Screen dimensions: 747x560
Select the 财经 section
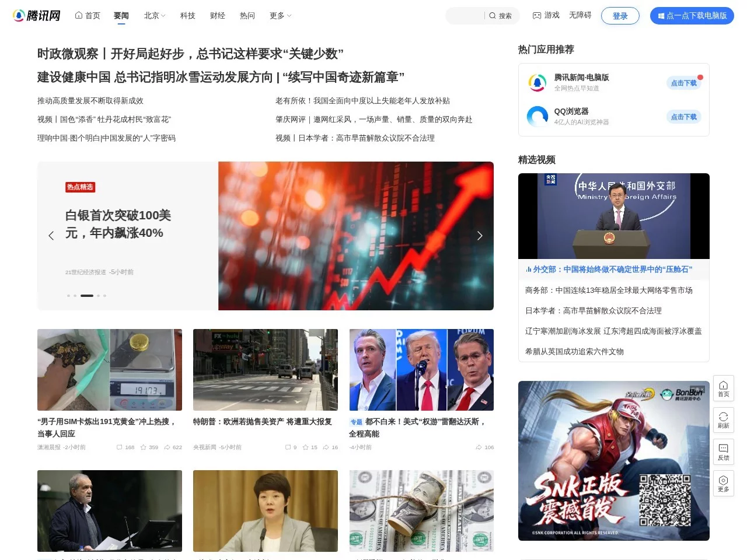pos(217,16)
